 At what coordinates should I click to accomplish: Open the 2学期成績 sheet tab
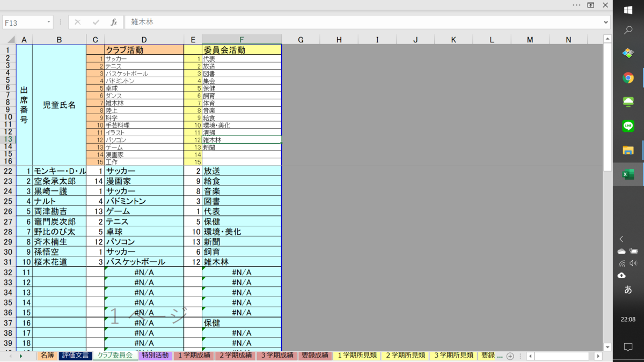(235, 356)
